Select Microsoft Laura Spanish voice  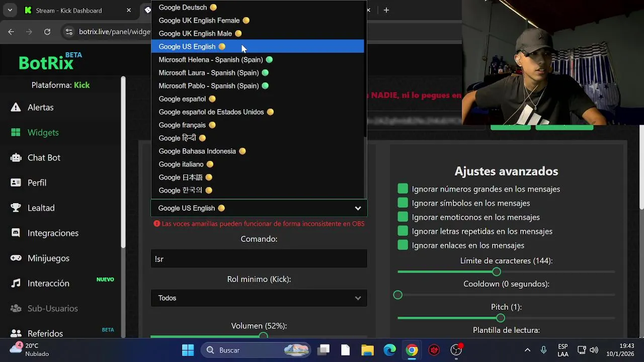coord(257,73)
